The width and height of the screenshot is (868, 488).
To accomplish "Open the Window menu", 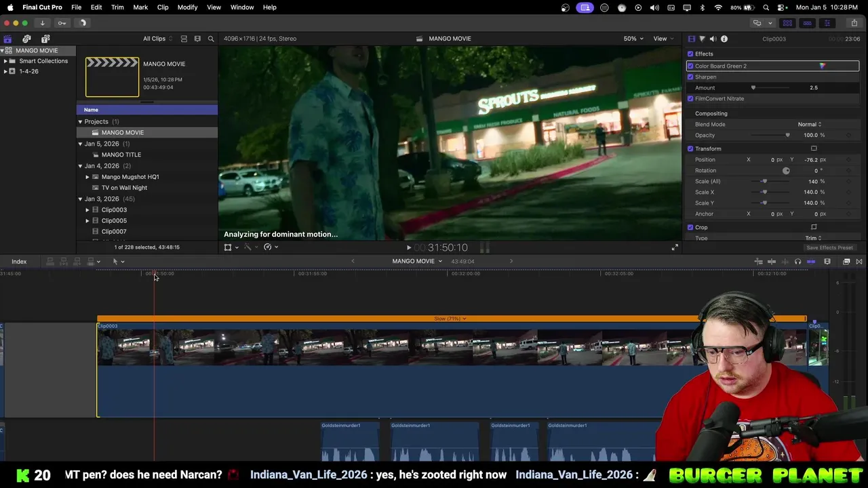I will pos(242,7).
